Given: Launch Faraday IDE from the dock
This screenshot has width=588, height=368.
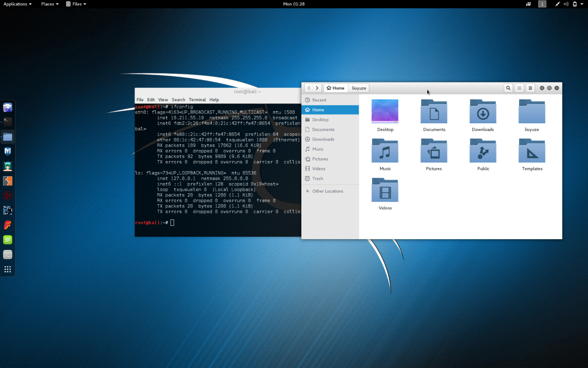Looking at the screenshot, I should (8, 225).
